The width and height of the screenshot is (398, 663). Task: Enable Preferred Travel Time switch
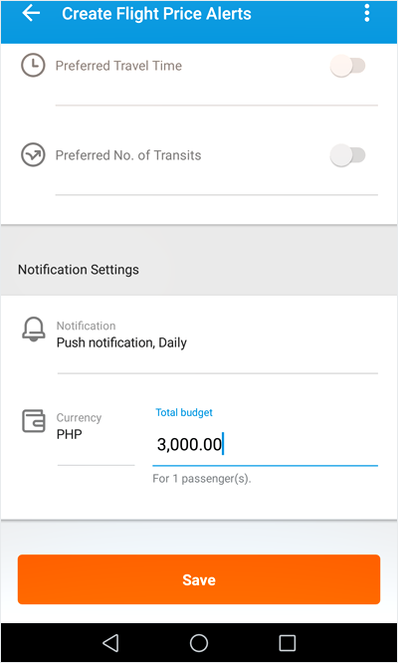coord(348,66)
